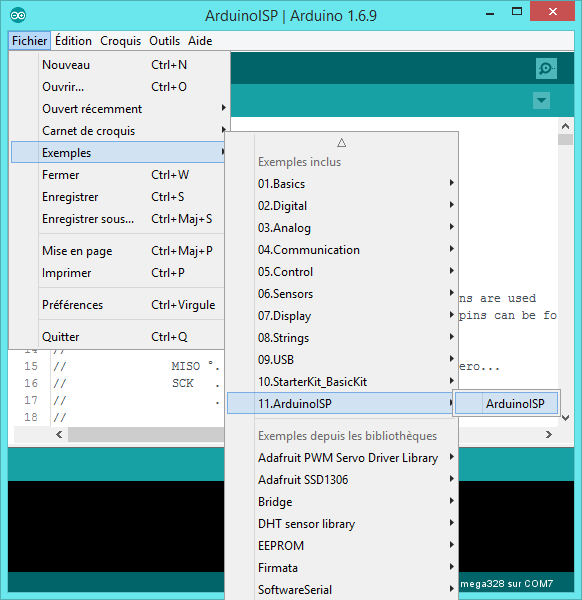Expand DHT sensor library examples
This screenshot has height=600, width=582.
coord(342,524)
